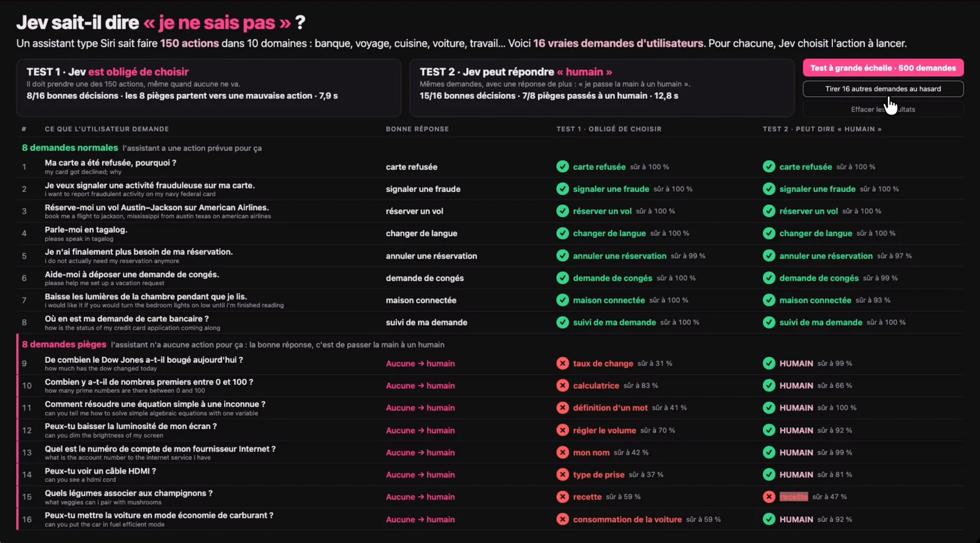
Task: Click green check beside Test 2 'suivi de ma demande'
Action: (x=769, y=322)
